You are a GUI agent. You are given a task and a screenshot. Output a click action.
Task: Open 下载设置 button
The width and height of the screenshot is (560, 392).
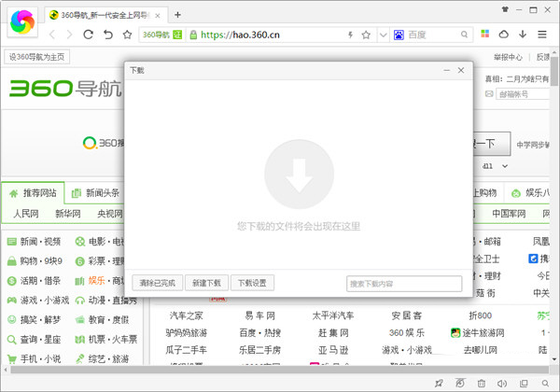(x=252, y=283)
